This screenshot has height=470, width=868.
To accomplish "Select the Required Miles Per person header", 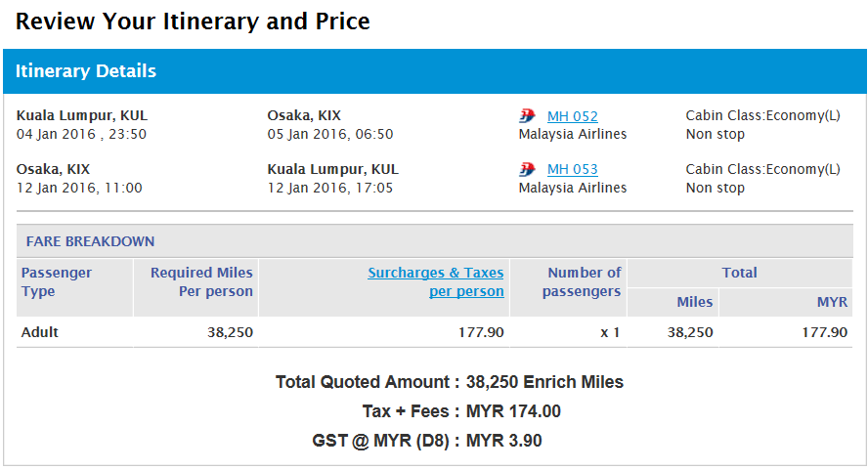I will click(201, 282).
